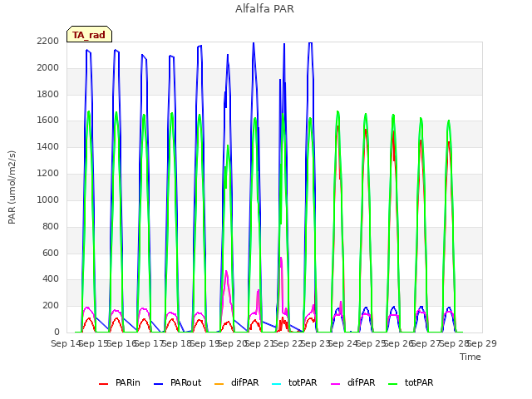The height and width of the screenshot is (399, 532).
Task: Click the red PARin legend swatch
Action: [x=103, y=384]
